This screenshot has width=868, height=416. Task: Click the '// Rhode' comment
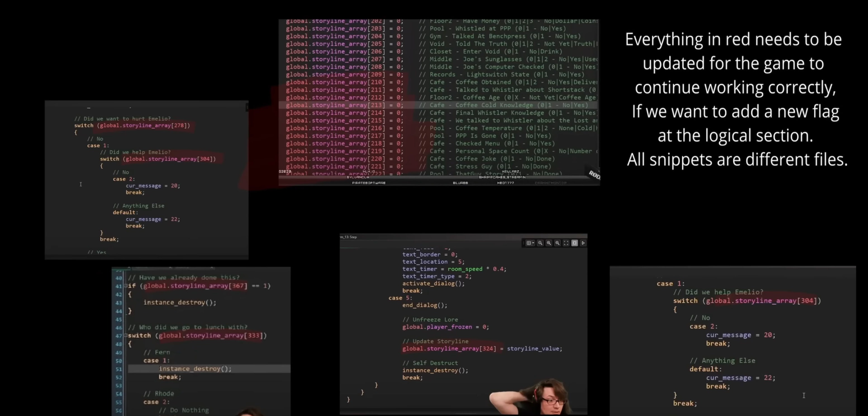click(x=159, y=393)
